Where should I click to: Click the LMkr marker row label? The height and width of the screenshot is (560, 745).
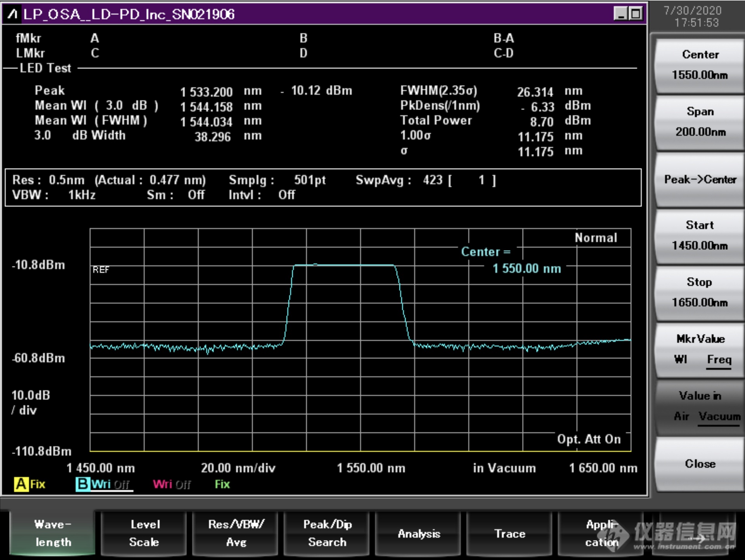pos(30,53)
